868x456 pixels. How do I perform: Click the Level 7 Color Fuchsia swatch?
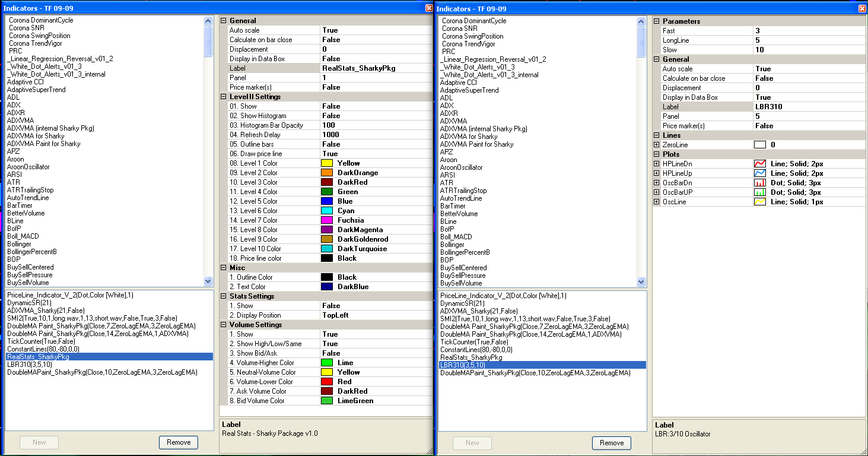pyautogui.click(x=327, y=220)
